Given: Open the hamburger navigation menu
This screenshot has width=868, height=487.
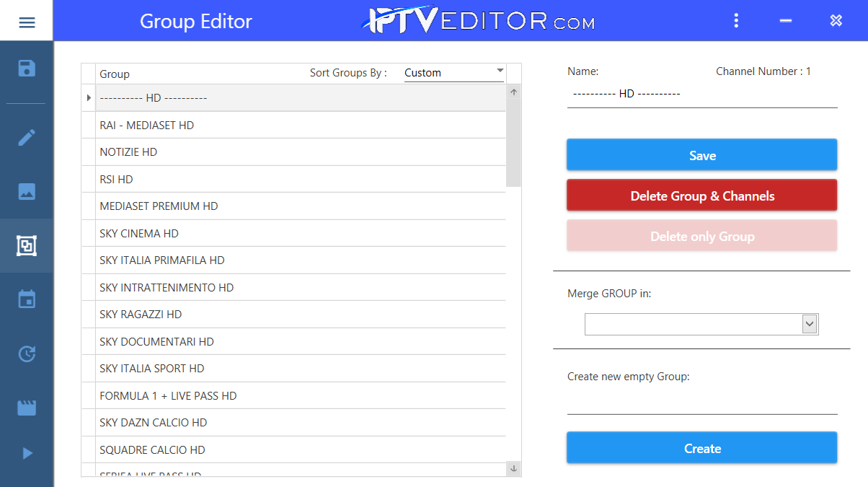Looking at the screenshot, I should pyautogui.click(x=27, y=22).
